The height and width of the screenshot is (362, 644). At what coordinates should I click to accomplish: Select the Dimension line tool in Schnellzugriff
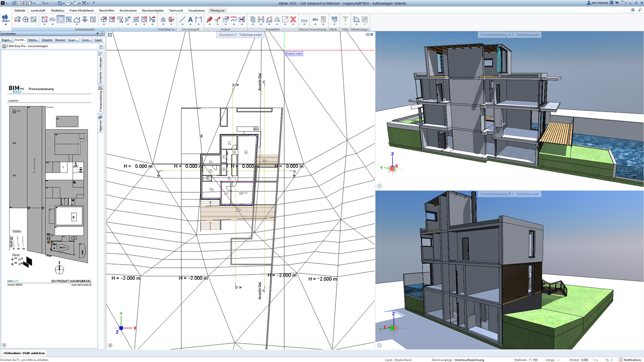tap(199, 19)
